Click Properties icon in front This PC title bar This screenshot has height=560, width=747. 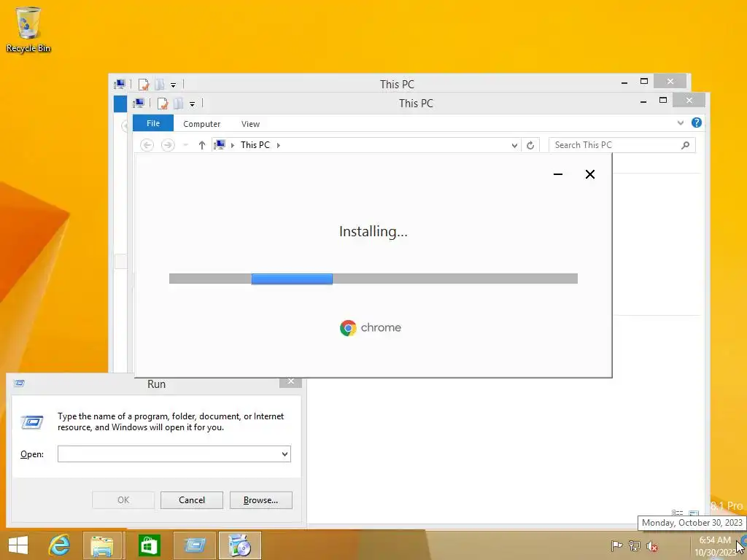pos(163,104)
